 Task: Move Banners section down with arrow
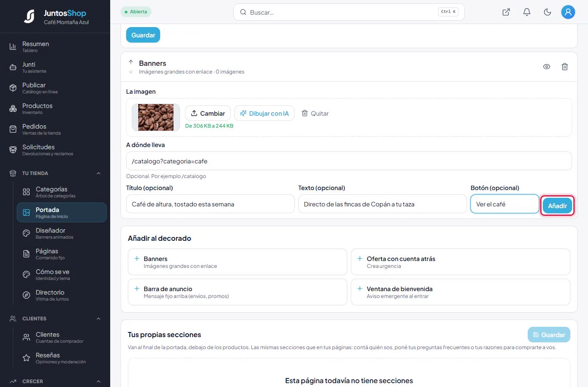point(131,71)
